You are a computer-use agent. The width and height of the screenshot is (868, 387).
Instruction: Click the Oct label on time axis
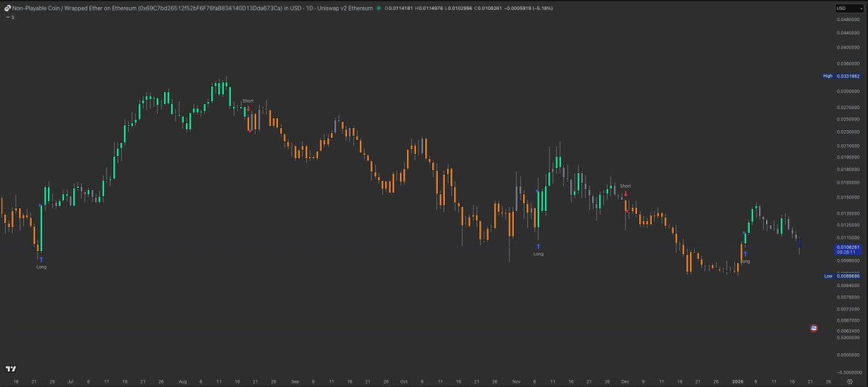click(x=403, y=381)
